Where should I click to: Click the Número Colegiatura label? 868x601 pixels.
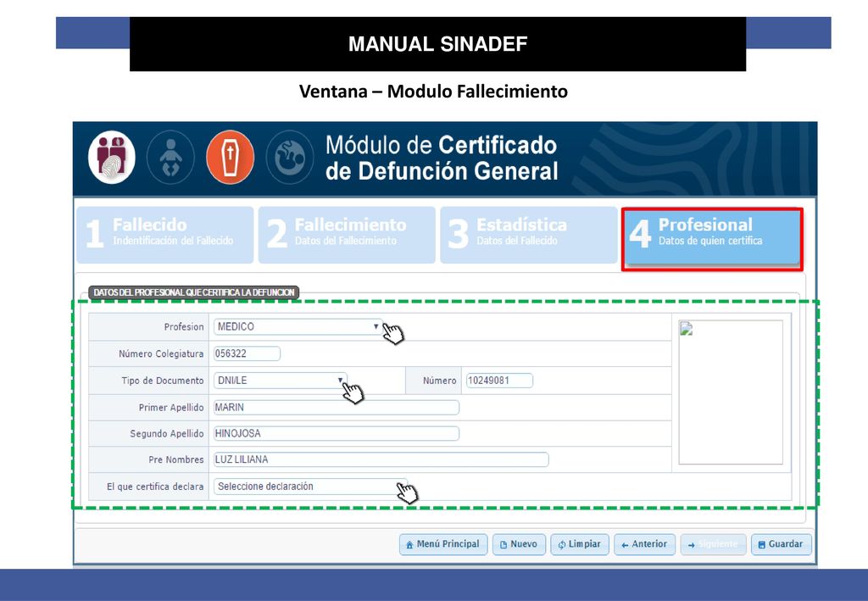pos(161,353)
